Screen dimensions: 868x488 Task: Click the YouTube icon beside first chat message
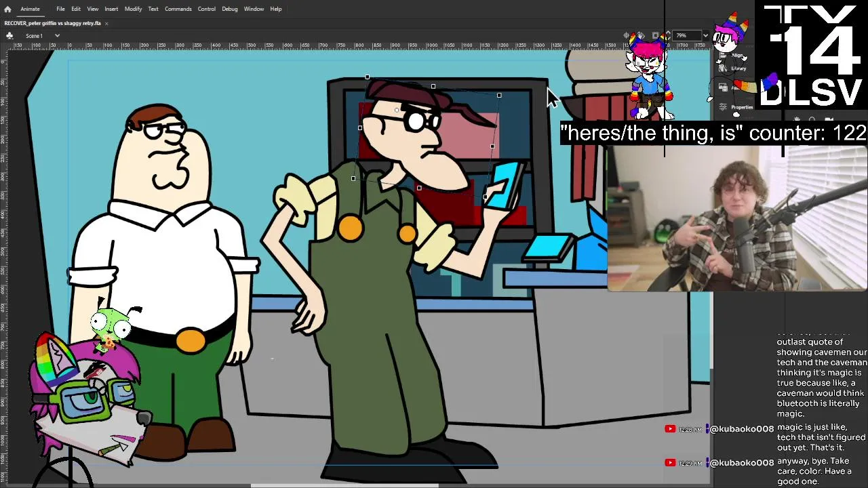(x=670, y=429)
